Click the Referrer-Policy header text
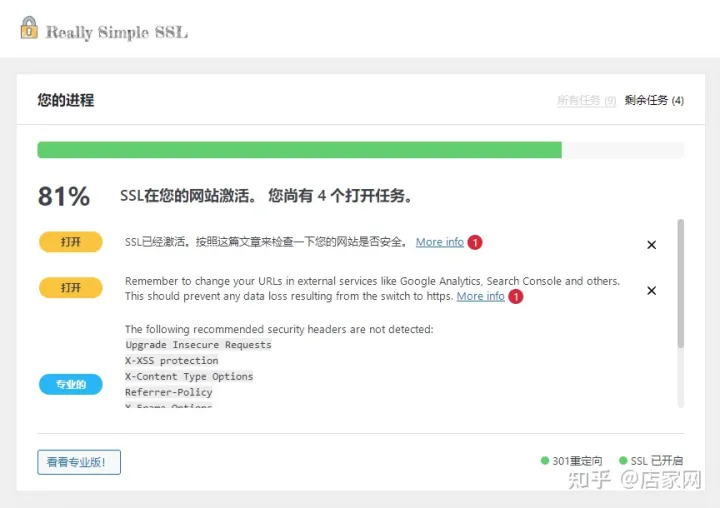The width and height of the screenshot is (720, 508). (x=169, y=392)
